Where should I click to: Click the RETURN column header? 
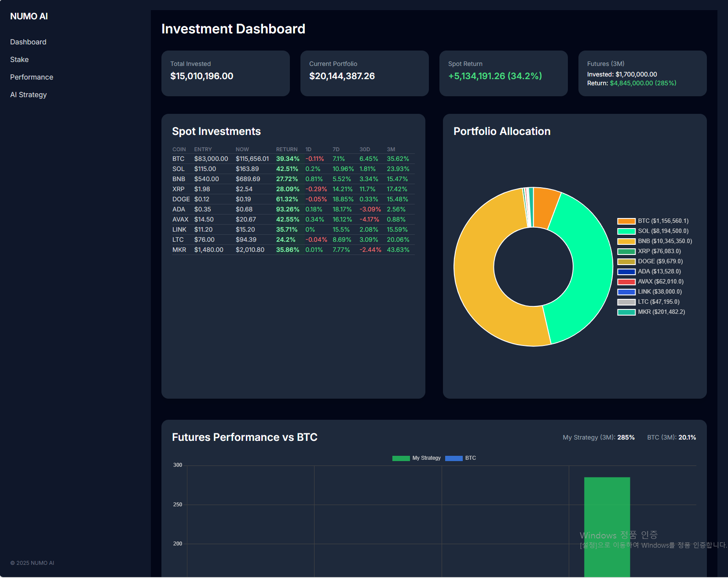point(287,149)
